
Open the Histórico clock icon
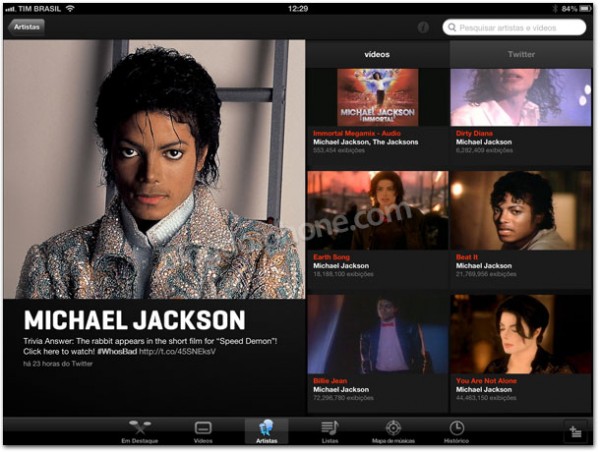click(457, 428)
